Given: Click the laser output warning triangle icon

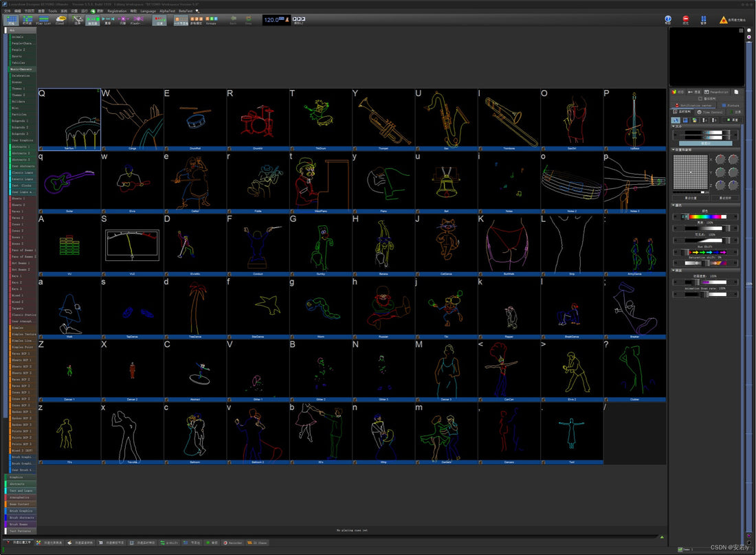Looking at the screenshot, I should (x=723, y=20).
